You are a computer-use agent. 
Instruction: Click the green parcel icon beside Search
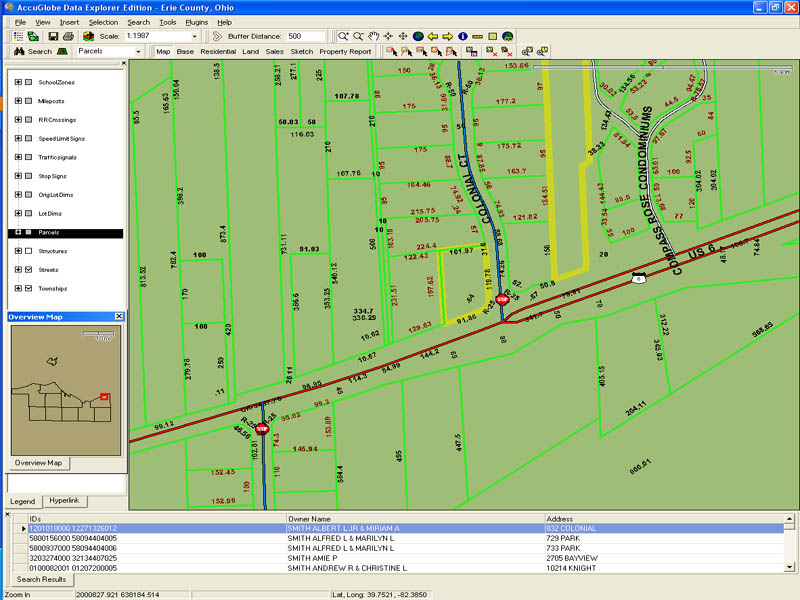(x=62, y=52)
